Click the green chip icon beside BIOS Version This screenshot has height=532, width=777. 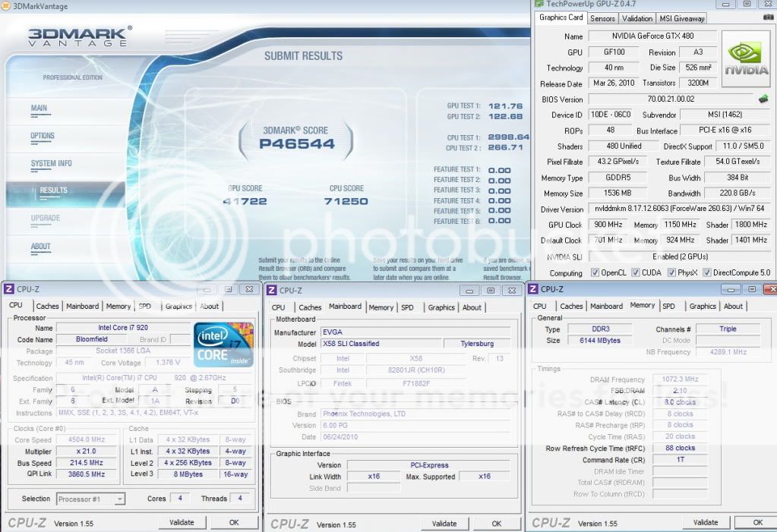click(763, 99)
